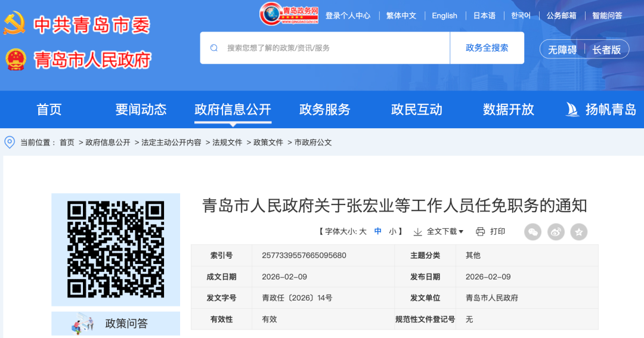Set font size to 大
Viewport: 644px width, 338px height.
(x=363, y=232)
